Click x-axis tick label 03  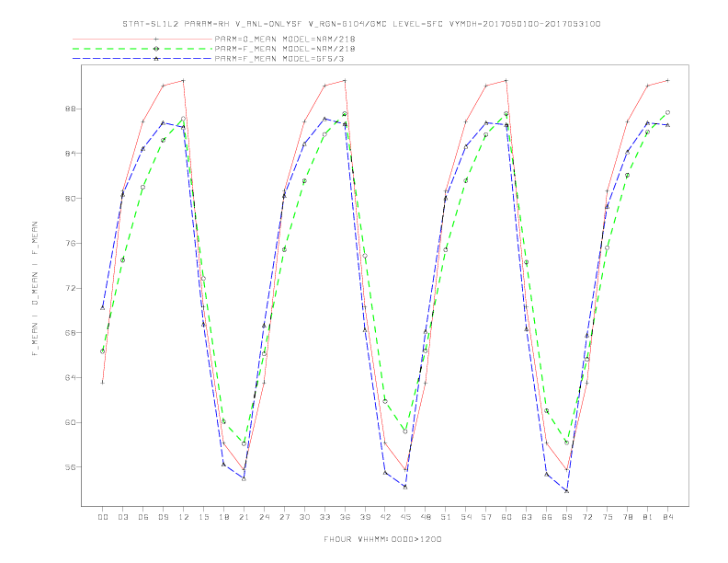[x=122, y=517]
